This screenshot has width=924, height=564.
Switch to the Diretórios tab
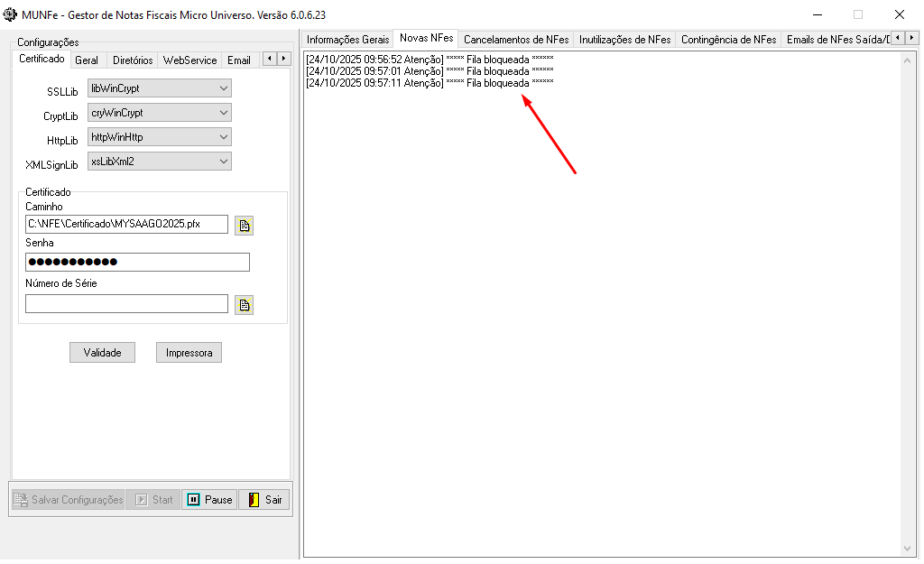(133, 60)
